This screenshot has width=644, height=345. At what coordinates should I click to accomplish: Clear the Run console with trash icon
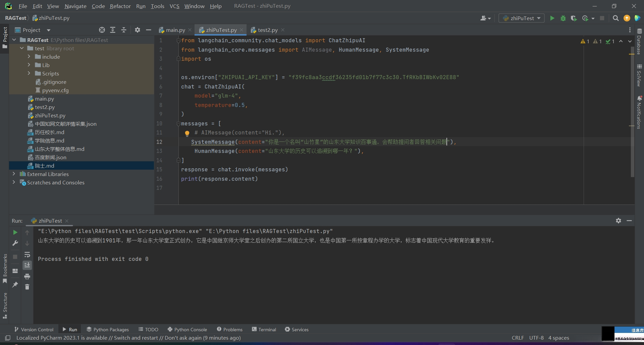pos(27,287)
